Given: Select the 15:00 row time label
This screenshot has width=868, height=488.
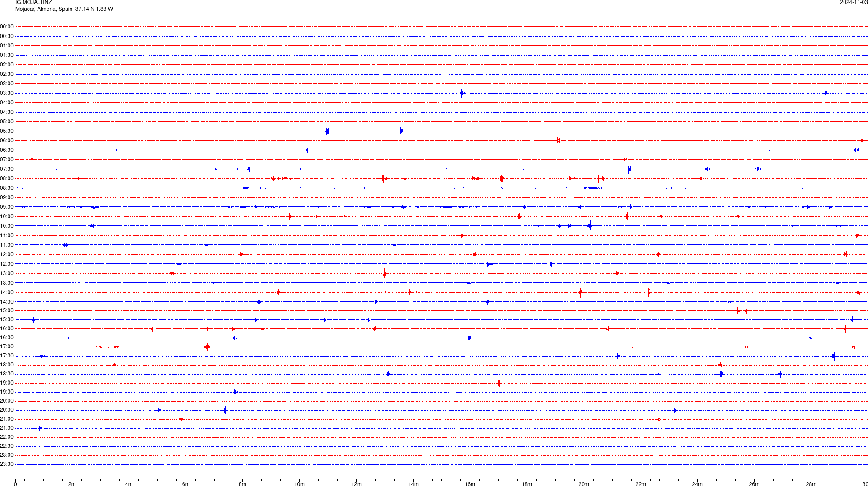Looking at the screenshot, I should pyautogui.click(x=7, y=310).
